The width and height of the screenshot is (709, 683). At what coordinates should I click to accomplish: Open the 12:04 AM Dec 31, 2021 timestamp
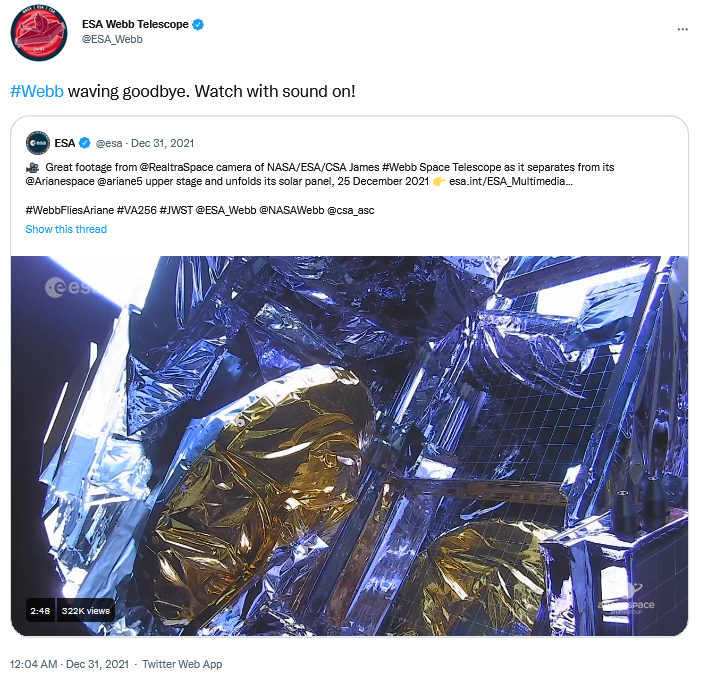click(x=70, y=664)
